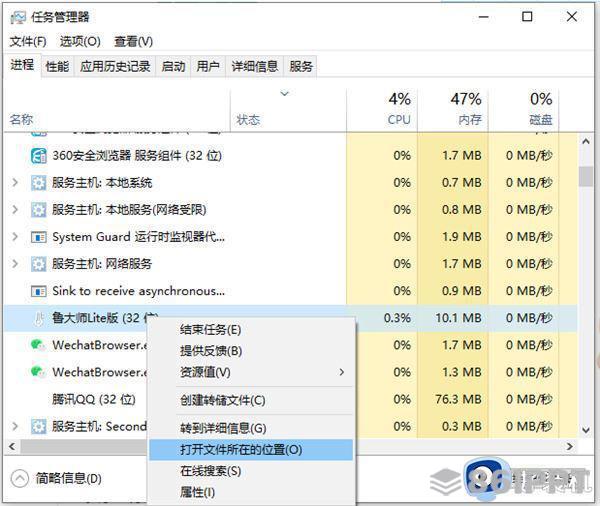This screenshot has height=506, width=600.
Task: Expand the 服务主机: 本地系统 process group
Action: pos(15,183)
